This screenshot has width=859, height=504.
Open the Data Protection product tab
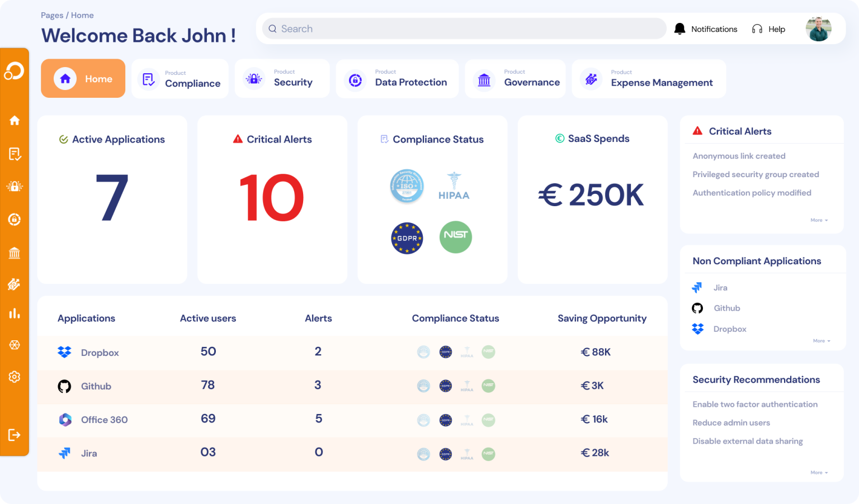(x=397, y=79)
